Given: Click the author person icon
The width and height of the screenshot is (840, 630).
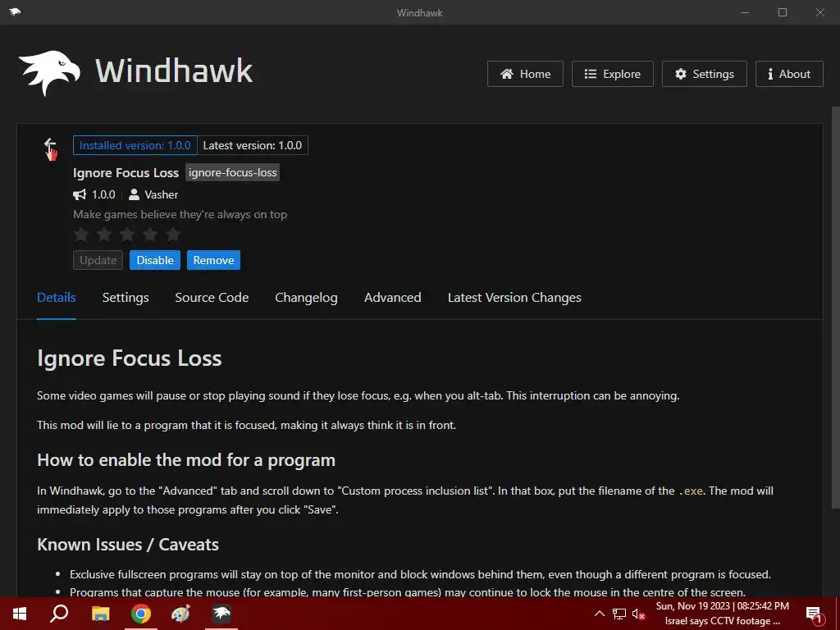Looking at the screenshot, I should 135,194.
